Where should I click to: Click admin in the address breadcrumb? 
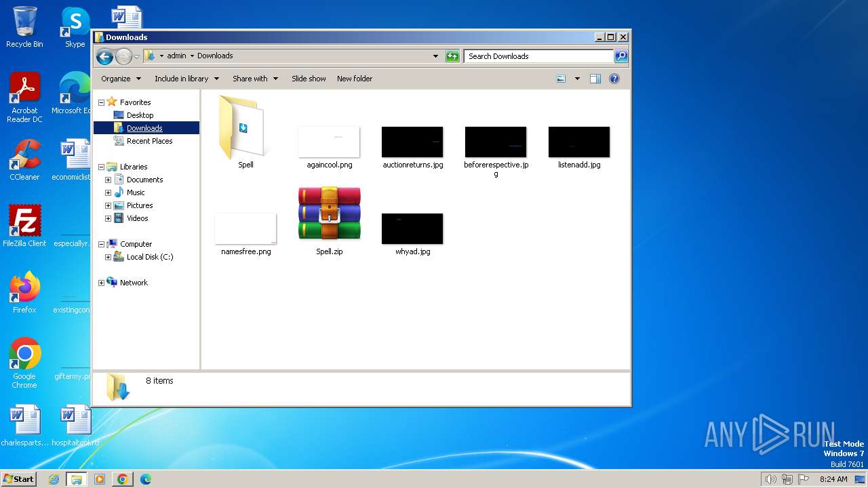click(x=176, y=56)
